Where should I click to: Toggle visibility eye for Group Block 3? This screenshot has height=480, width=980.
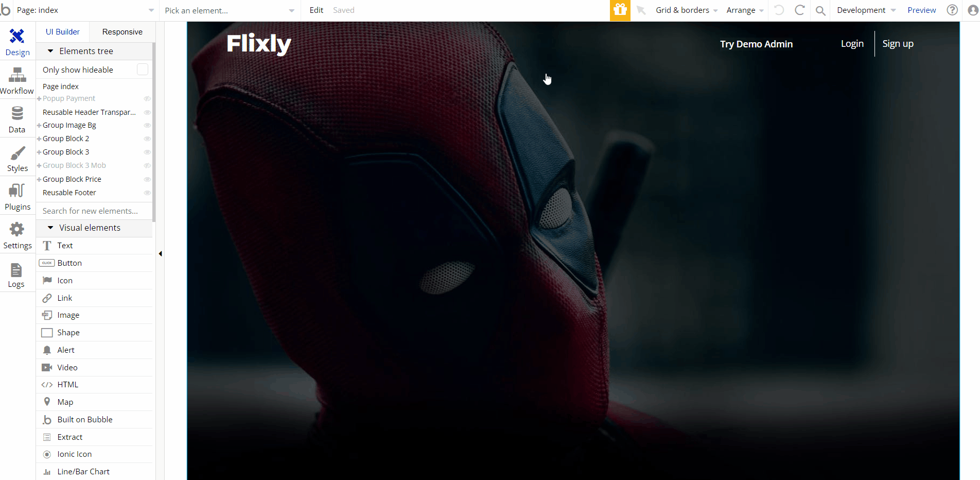(147, 152)
